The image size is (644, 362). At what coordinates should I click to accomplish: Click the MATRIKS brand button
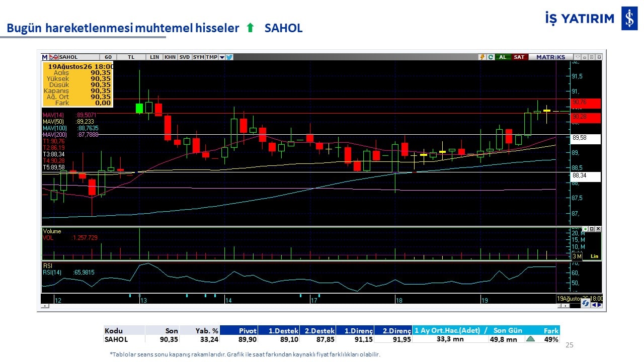pos(551,57)
